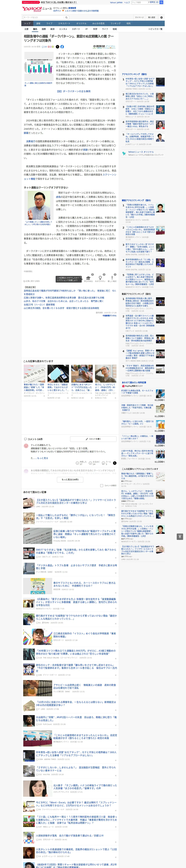Click the ヘルプ link in header
Screen dimensions: 186x868
point(127,2)
